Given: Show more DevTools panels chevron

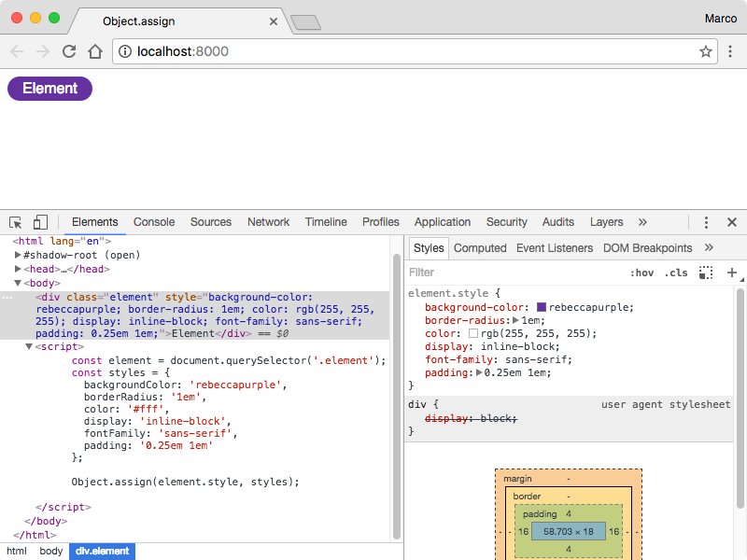Looking at the screenshot, I should point(642,222).
